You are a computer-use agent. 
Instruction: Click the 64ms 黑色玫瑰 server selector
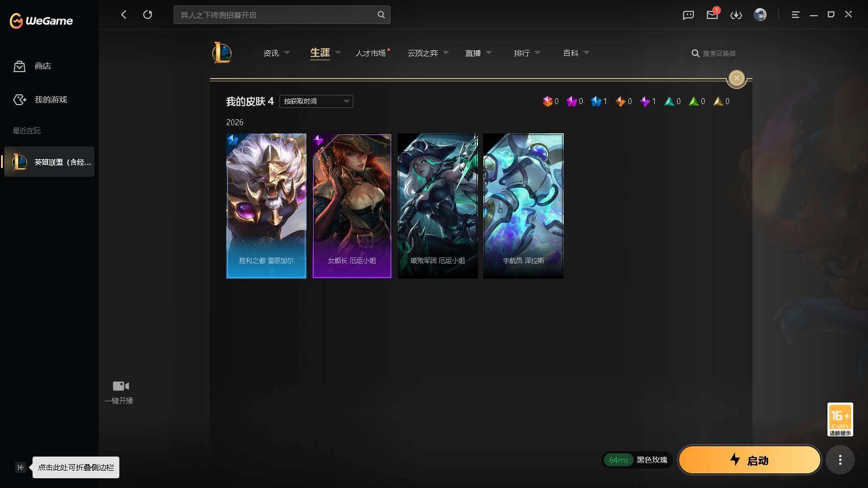tap(637, 460)
